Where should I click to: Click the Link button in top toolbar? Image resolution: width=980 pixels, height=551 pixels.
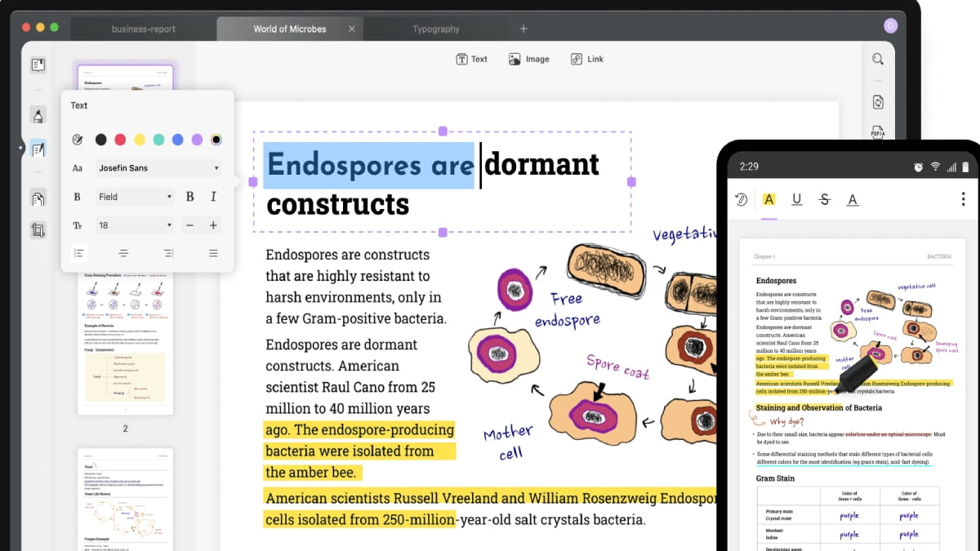tap(587, 59)
